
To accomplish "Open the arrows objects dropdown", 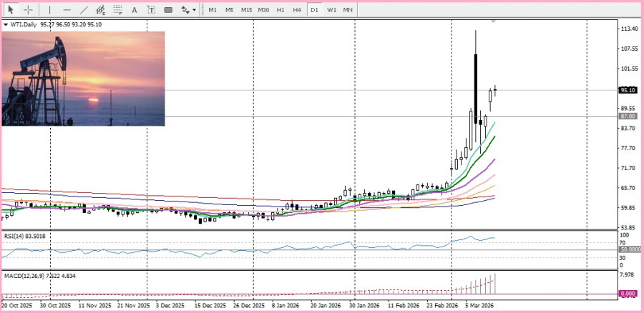I will coord(188,10).
